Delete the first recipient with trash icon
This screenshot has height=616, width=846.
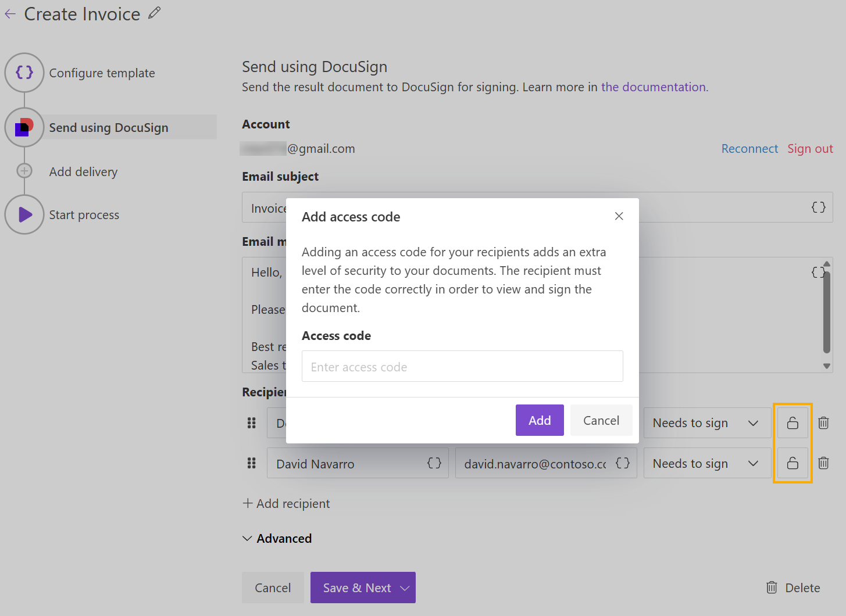823,423
